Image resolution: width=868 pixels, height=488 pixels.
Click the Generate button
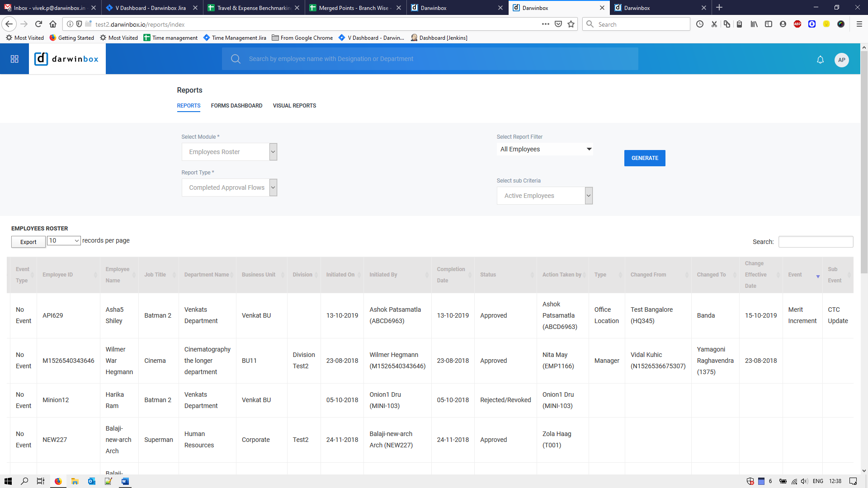[644, 158]
